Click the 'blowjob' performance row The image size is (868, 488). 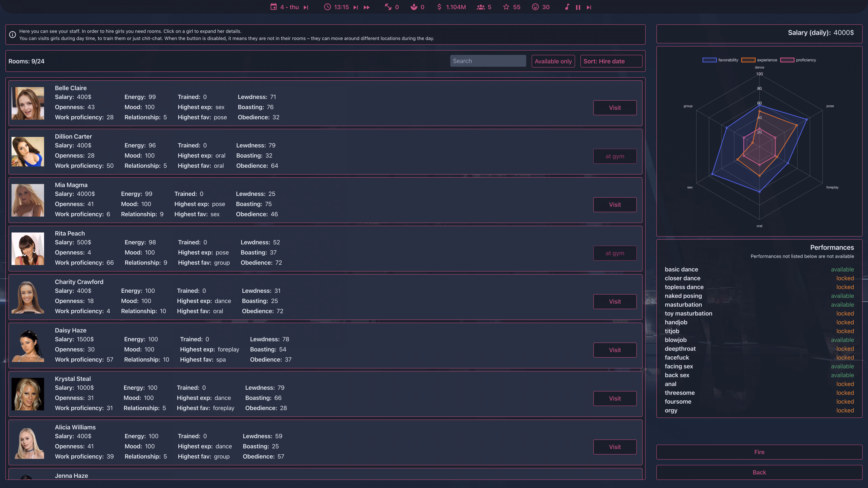pyautogui.click(x=759, y=340)
